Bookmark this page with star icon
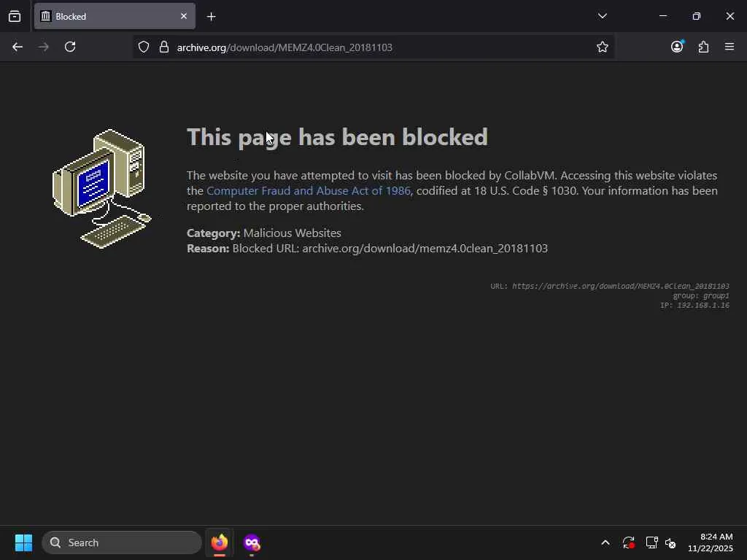The width and height of the screenshot is (747, 560). click(x=602, y=47)
